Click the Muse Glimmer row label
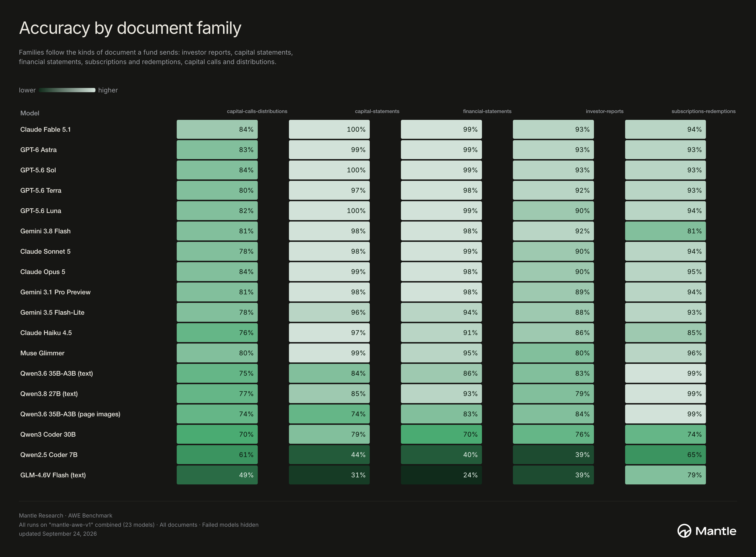The height and width of the screenshot is (557, 756). pos(42,353)
